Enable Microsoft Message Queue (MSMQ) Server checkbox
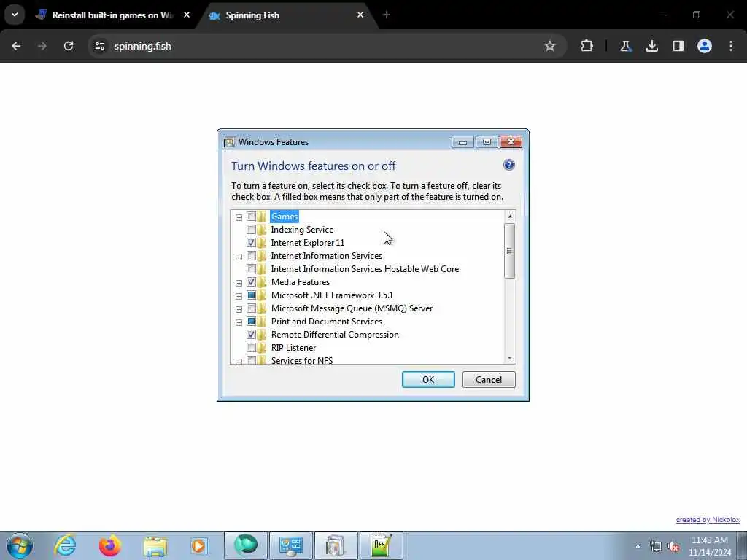The height and width of the screenshot is (560, 747). 251,308
